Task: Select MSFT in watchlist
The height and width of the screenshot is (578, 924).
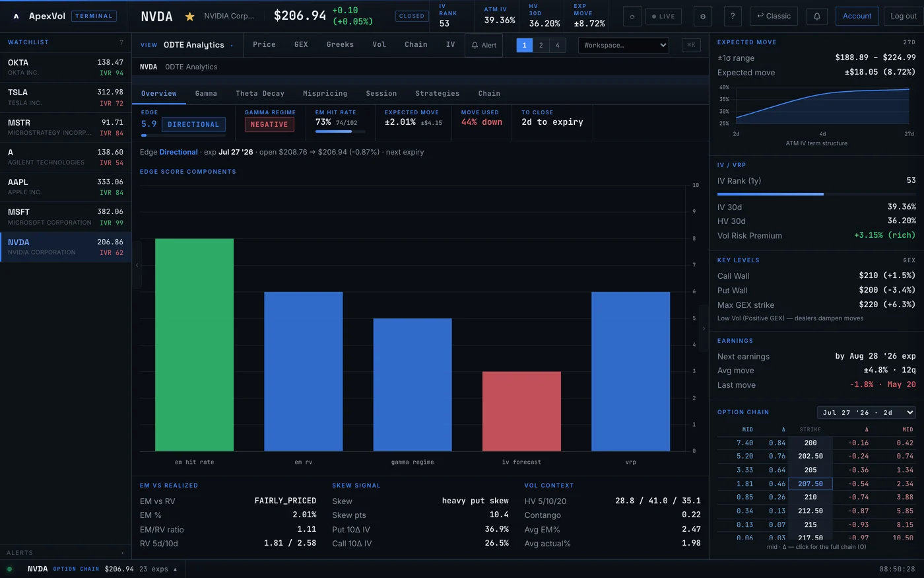Action: [65, 217]
